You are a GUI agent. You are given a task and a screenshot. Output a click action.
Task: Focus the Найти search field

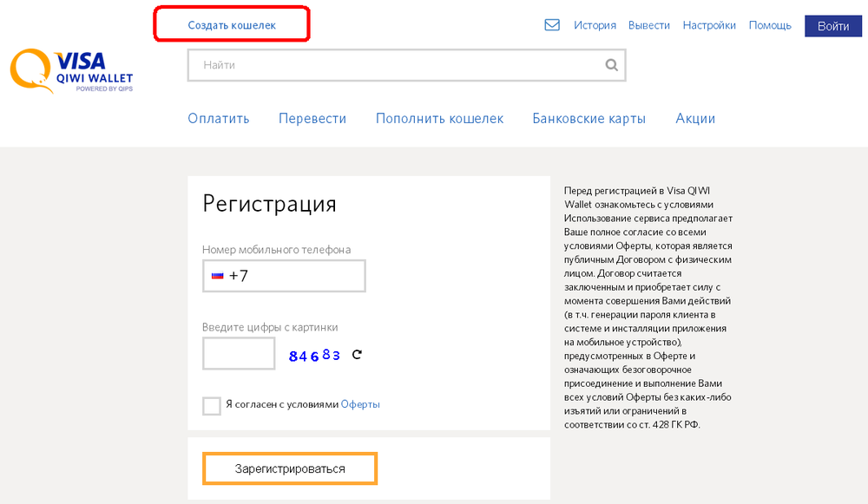click(x=406, y=65)
